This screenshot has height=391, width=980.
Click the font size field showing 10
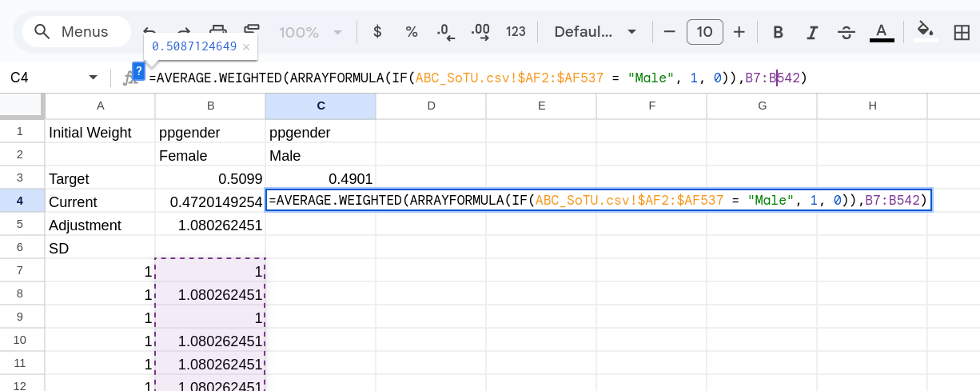[704, 32]
